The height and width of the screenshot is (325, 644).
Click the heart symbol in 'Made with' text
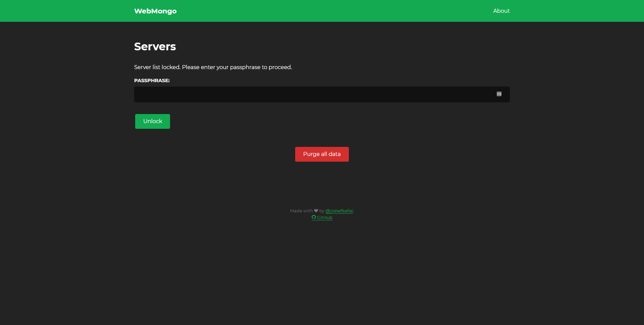coord(316,211)
